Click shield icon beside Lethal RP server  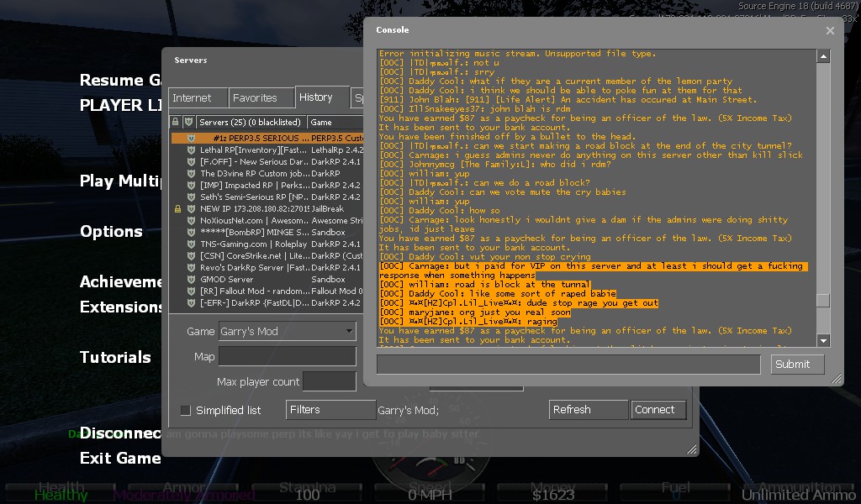point(191,150)
